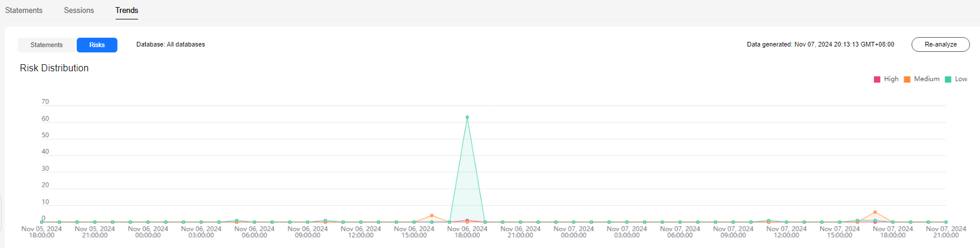Click the Nov 06, 2024 00:00:00 axis label
Image resolution: width=980 pixels, height=248 pixels.
(148, 232)
